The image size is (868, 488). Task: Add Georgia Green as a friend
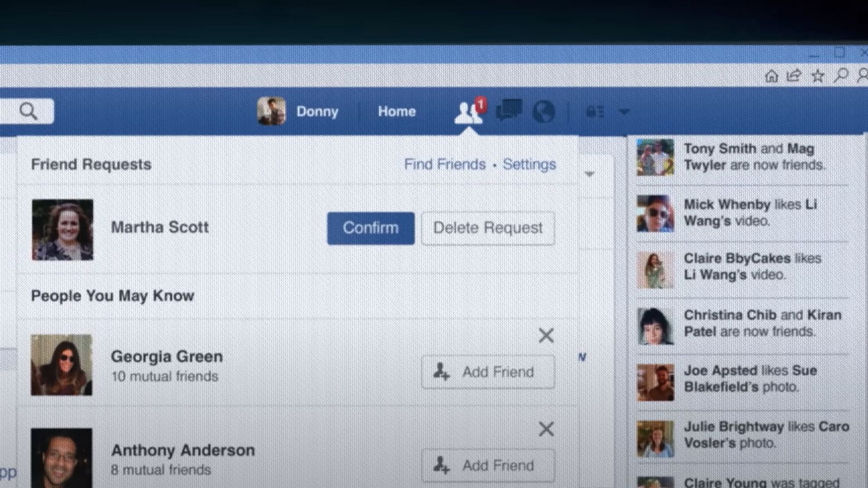[488, 372]
